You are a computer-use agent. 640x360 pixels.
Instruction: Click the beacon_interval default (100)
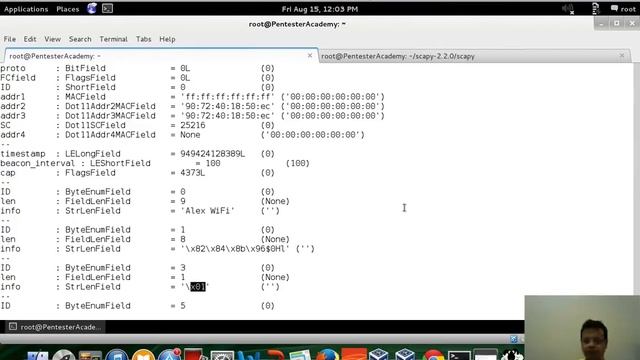tap(298, 163)
